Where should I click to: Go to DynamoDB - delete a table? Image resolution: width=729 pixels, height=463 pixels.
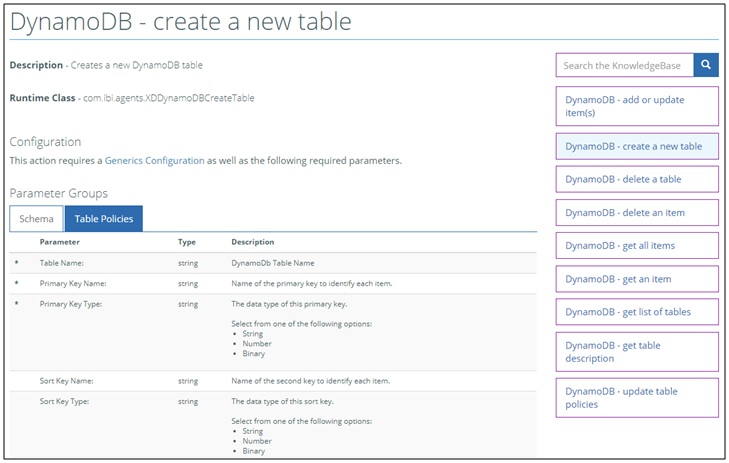click(637, 179)
